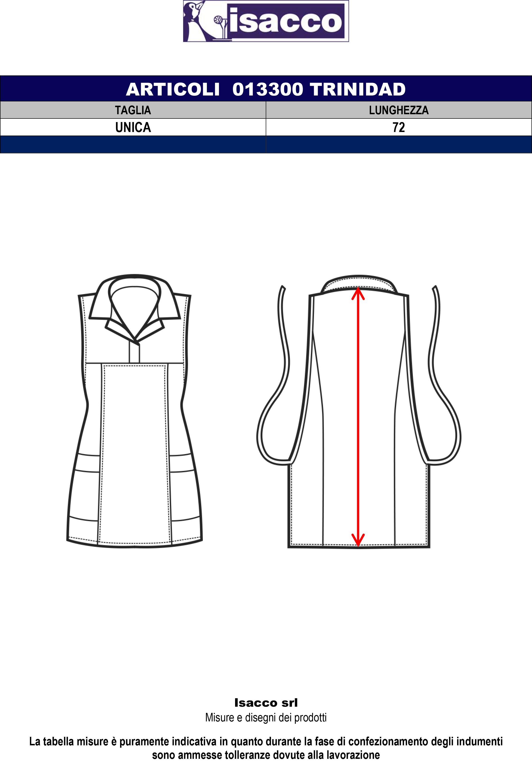Click the LUNGHEZZA column header
532x765 pixels.
398,110
